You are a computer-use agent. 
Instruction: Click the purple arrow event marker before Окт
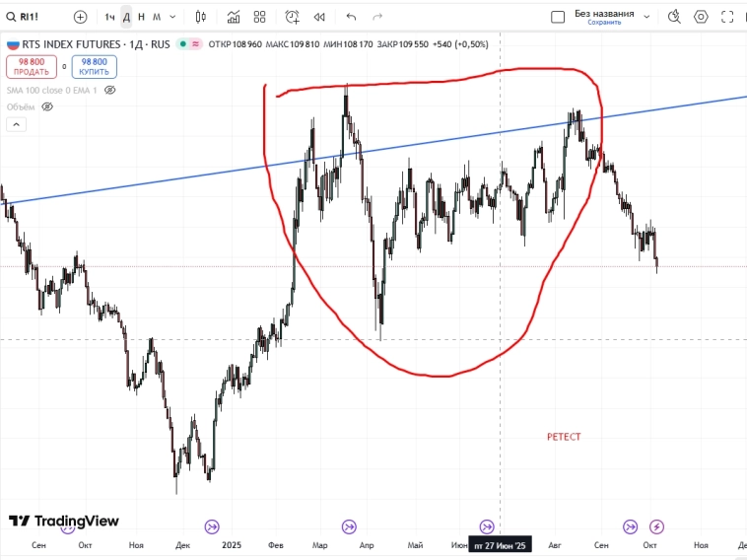coord(631,527)
